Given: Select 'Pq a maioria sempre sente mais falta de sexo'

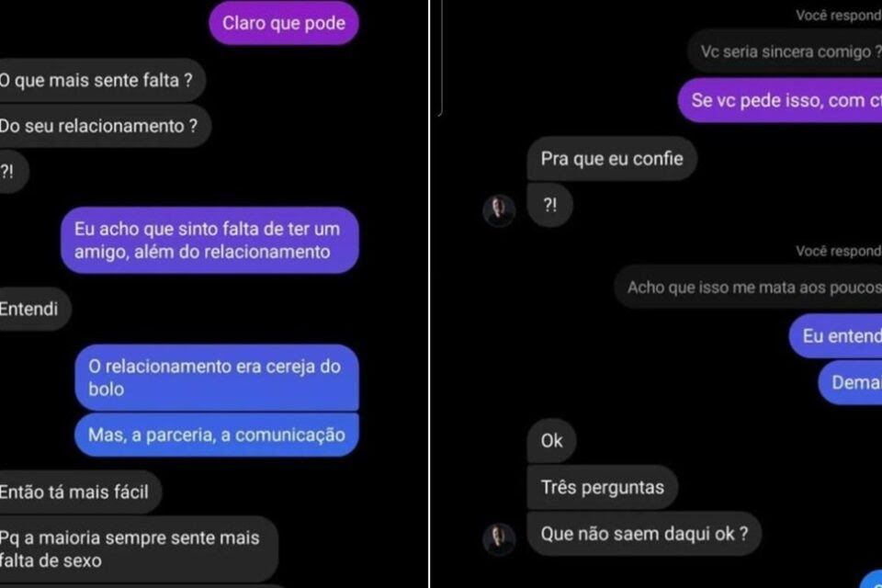Looking at the screenshot, I should [x=139, y=549].
